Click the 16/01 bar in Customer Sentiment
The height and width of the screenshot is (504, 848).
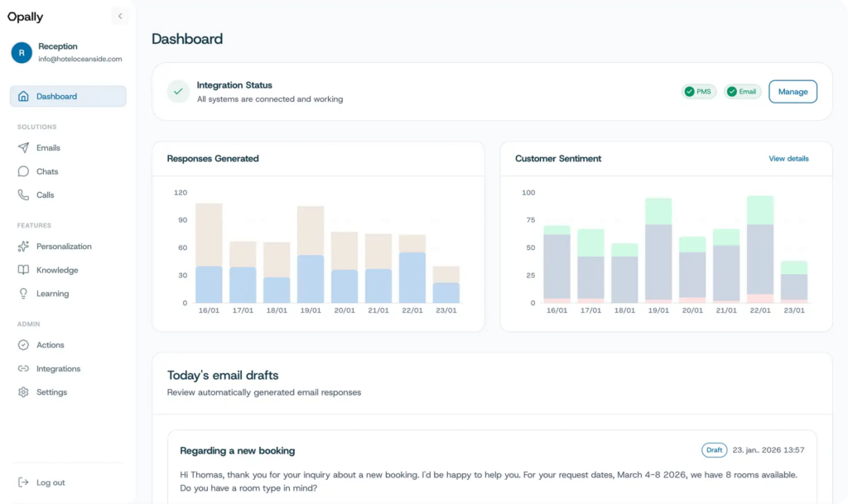point(556,264)
